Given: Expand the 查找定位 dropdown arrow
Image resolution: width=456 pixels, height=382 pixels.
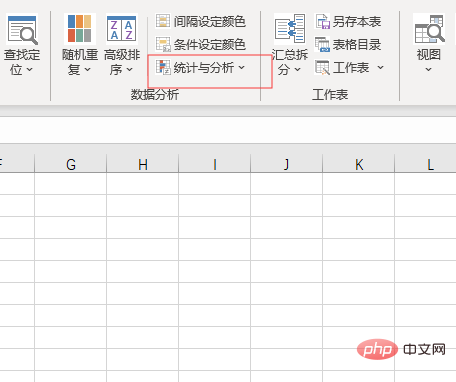Looking at the screenshot, I should point(29,70).
